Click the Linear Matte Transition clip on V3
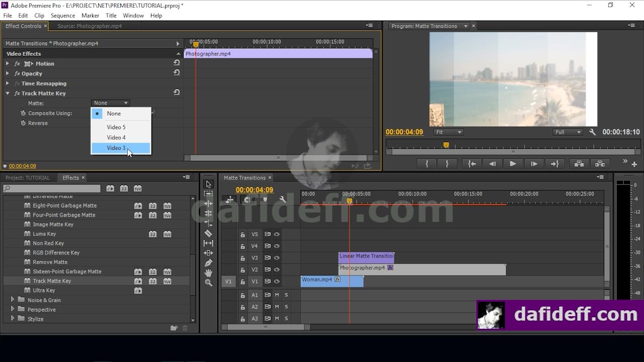The width and height of the screenshot is (644, 362). coord(366,257)
